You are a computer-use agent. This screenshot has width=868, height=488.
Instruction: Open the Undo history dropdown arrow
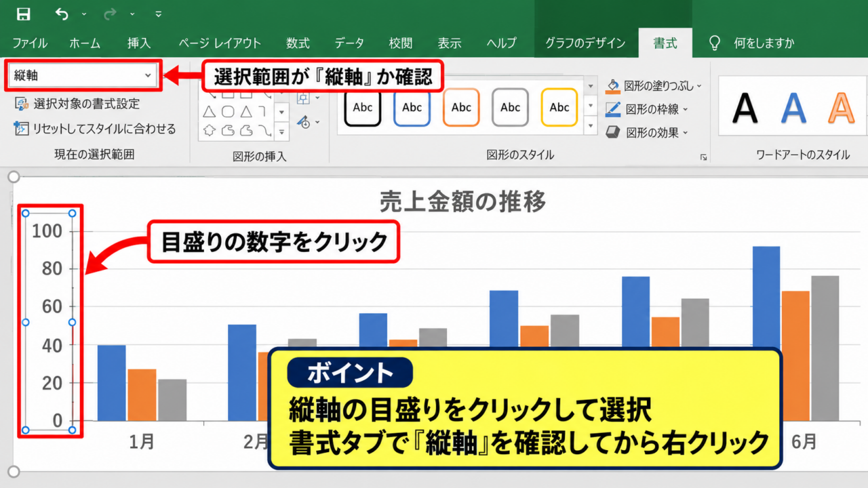click(x=83, y=14)
